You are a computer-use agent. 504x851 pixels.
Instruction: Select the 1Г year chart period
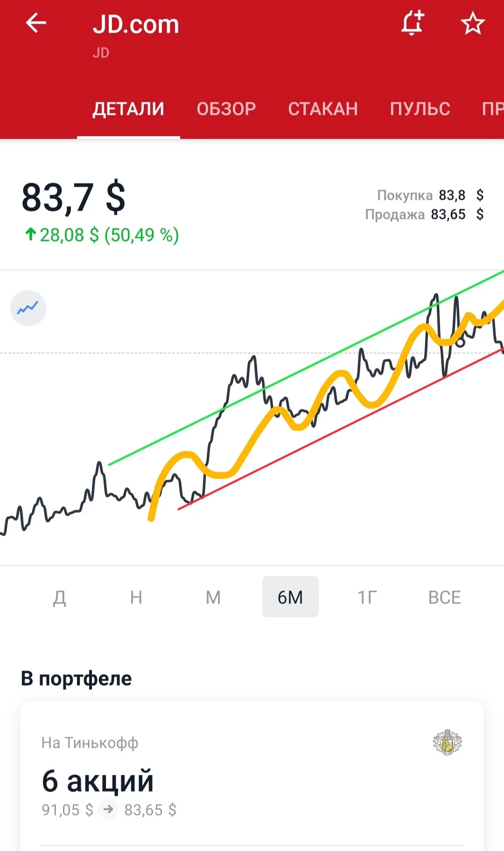pyautogui.click(x=367, y=597)
